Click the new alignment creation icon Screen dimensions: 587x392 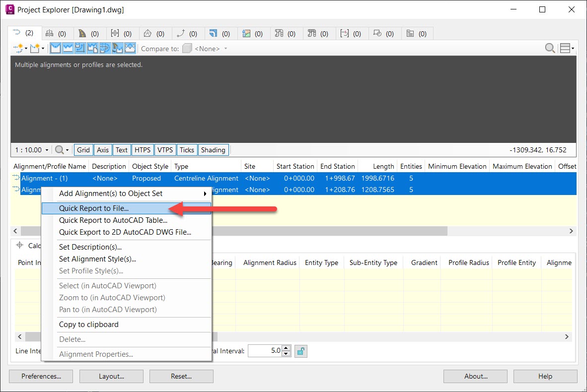[18, 48]
